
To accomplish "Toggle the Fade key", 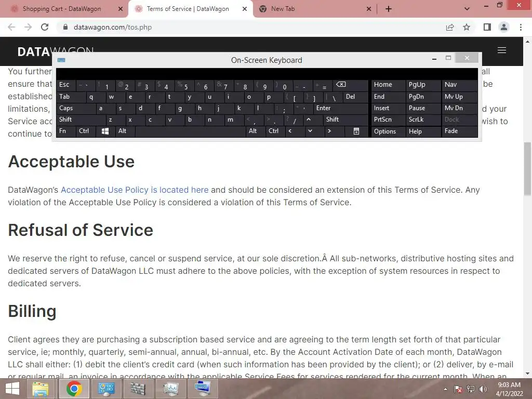I will pyautogui.click(x=459, y=131).
